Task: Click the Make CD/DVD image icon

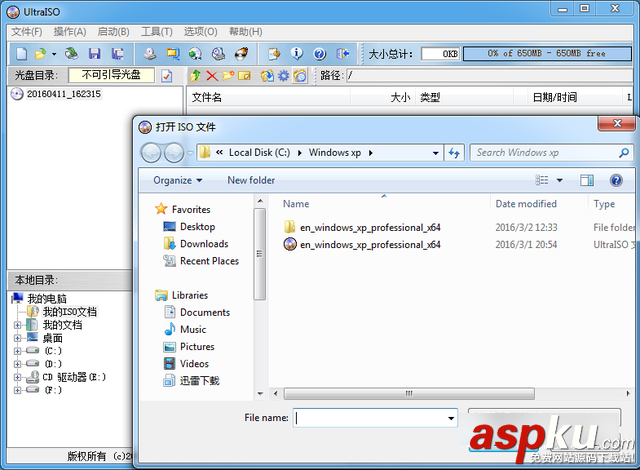Action: (x=150, y=53)
